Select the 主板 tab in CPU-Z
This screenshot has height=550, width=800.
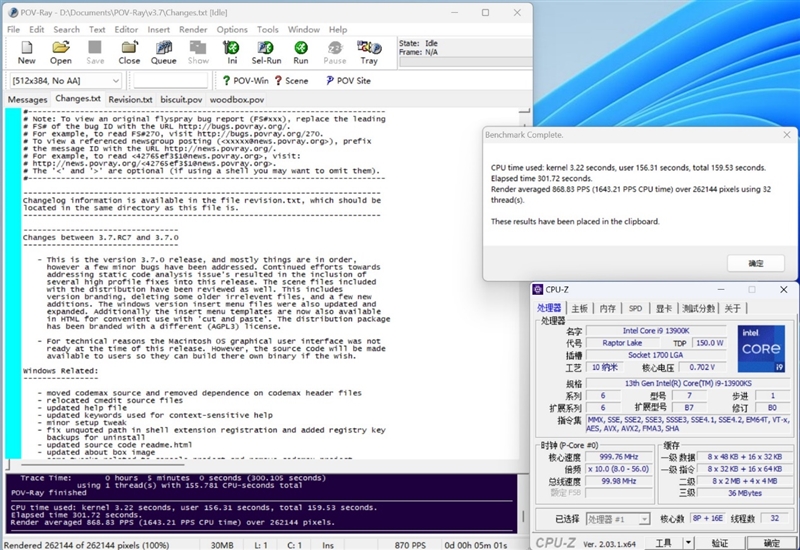[580, 308]
